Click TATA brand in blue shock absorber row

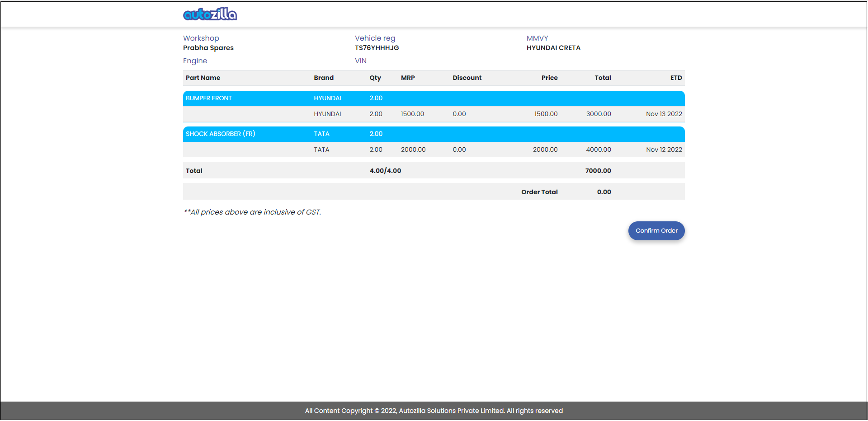point(322,134)
